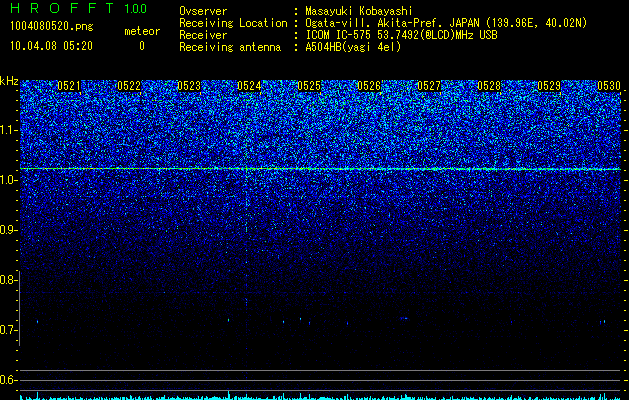Click the antenna A504HB(yagi 4el) text

click(x=353, y=47)
